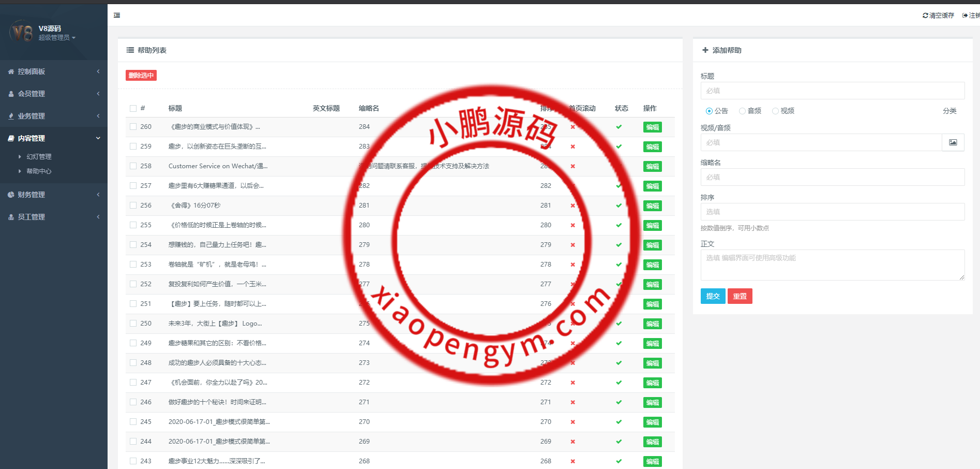
Task: Open 帮助中心 submenu item
Action: (x=39, y=171)
